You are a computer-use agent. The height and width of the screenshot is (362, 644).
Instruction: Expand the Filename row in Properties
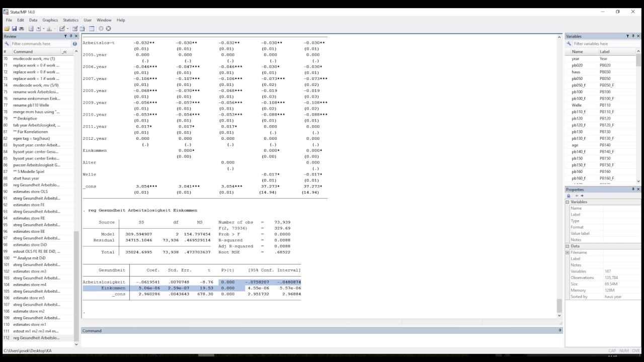click(x=568, y=252)
